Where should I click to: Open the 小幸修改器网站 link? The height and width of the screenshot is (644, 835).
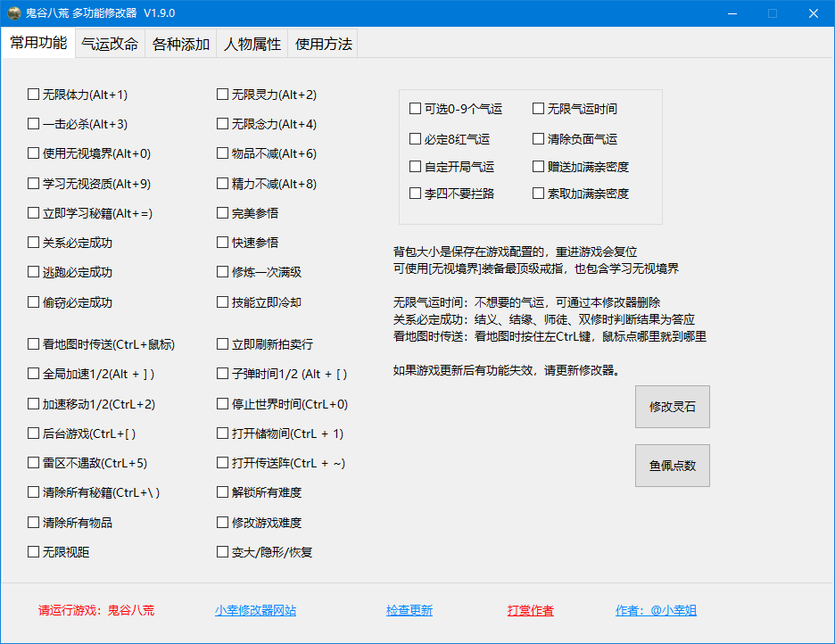(x=256, y=610)
